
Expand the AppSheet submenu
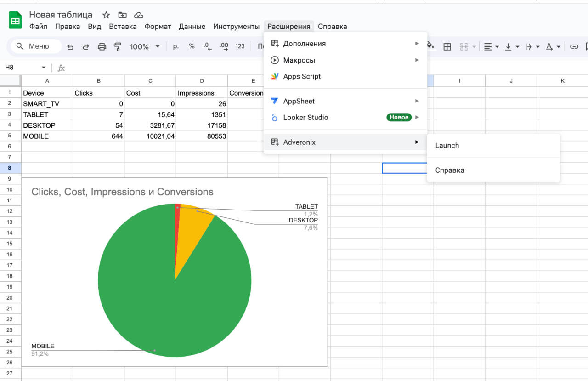tap(345, 101)
